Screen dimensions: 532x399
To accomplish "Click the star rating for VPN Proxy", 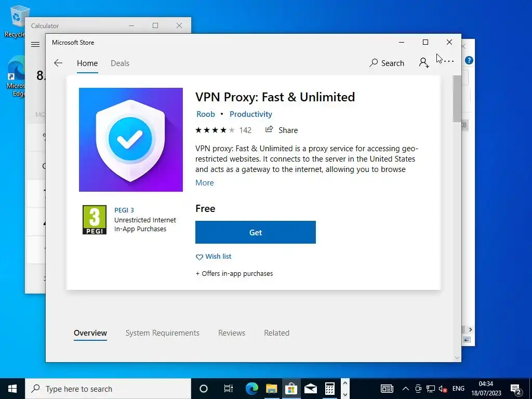I will pos(215,130).
